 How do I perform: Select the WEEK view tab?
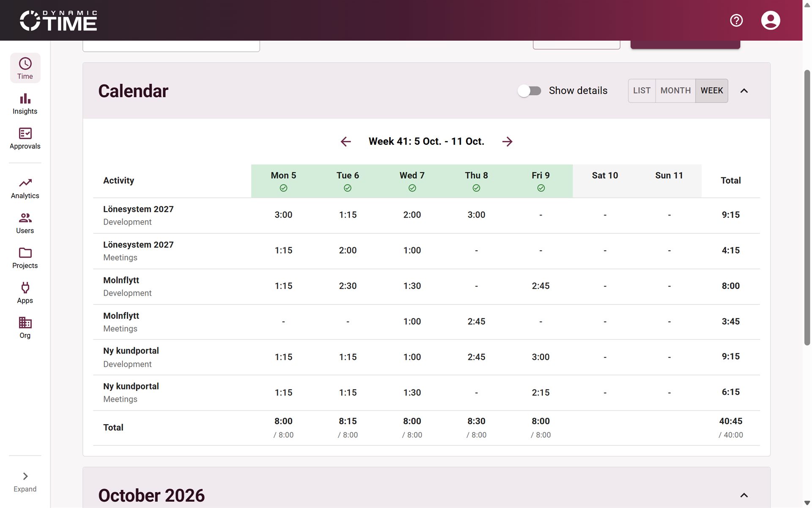tap(712, 91)
